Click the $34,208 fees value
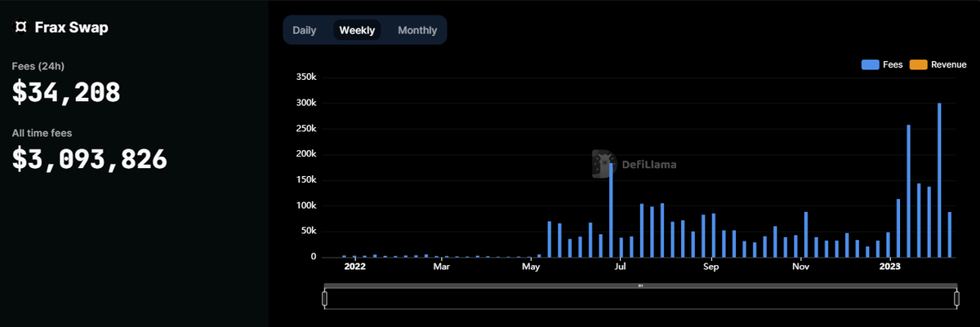 click(x=66, y=92)
